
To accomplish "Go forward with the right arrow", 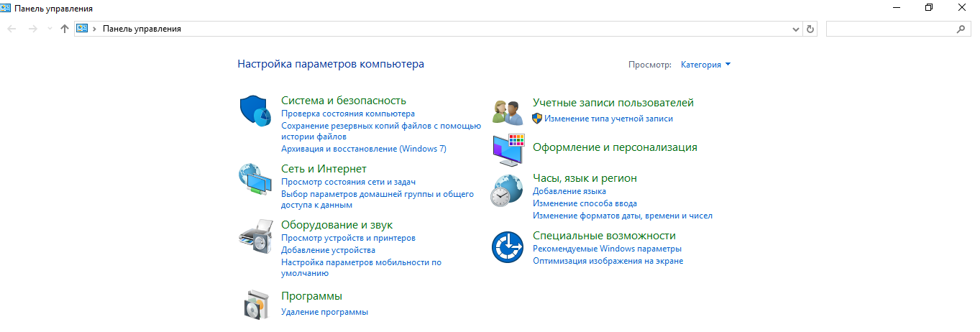I will [32, 29].
